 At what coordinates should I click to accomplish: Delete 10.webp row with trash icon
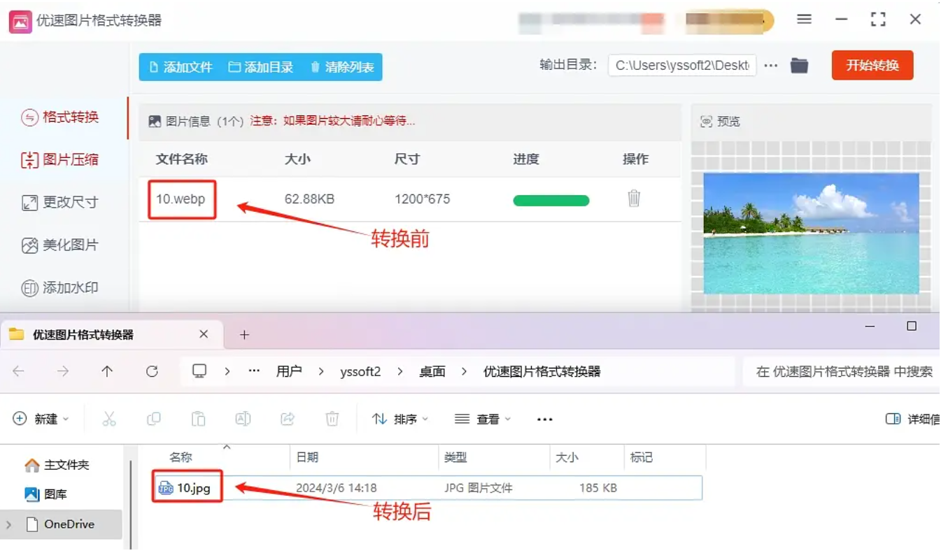tap(634, 199)
